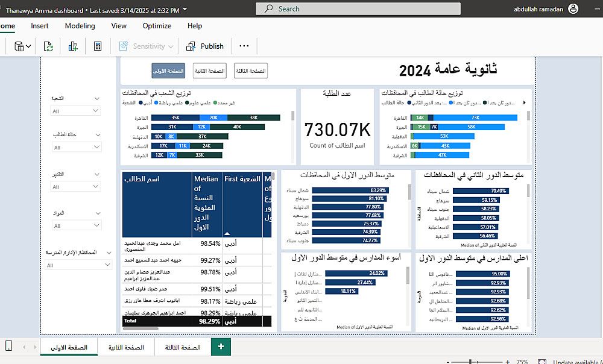Viewport: 603px width, 364px height.
Task: Switch to mobile layout phone icon
Action: click(9, 346)
